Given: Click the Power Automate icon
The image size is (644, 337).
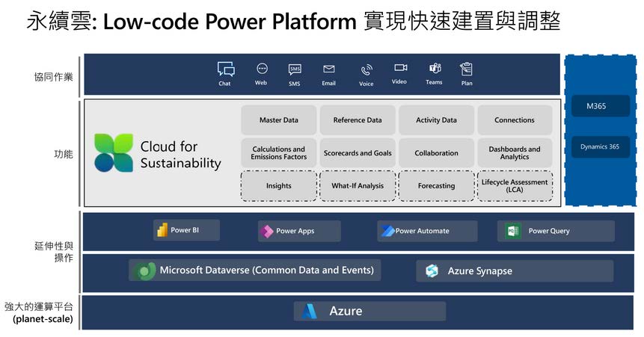Looking at the screenshot, I should 387,231.
